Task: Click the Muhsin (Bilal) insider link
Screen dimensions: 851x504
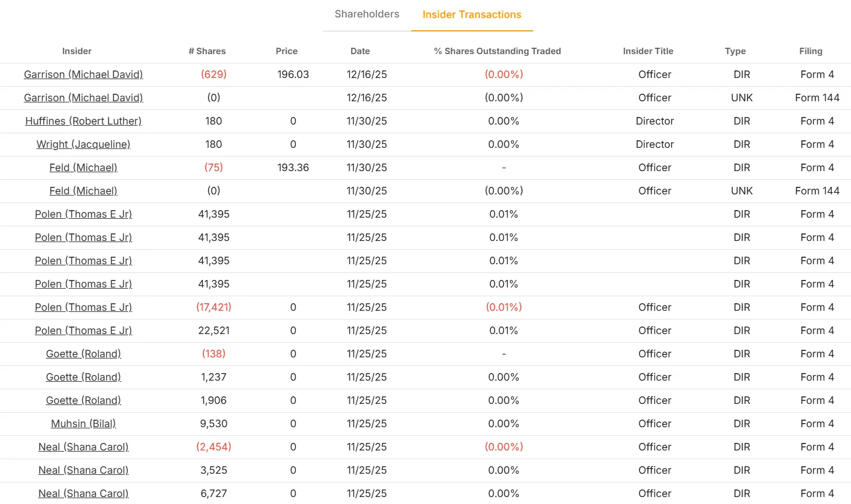Action: (x=83, y=424)
